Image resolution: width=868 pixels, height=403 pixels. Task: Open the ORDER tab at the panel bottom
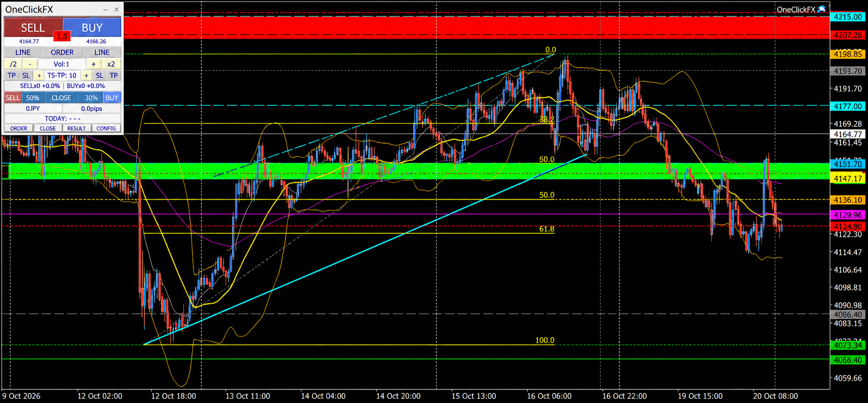click(19, 128)
